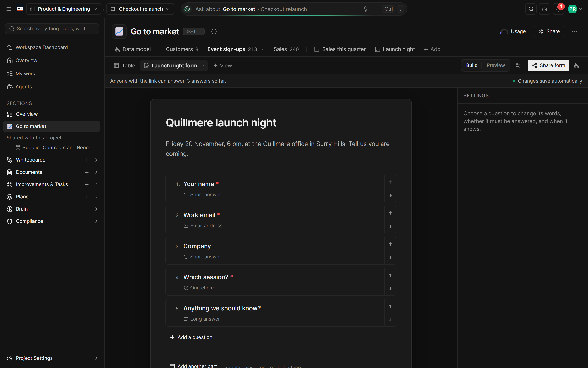Move Which session question up
This screenshot has height=368, width=588.
tap(390, 275)
